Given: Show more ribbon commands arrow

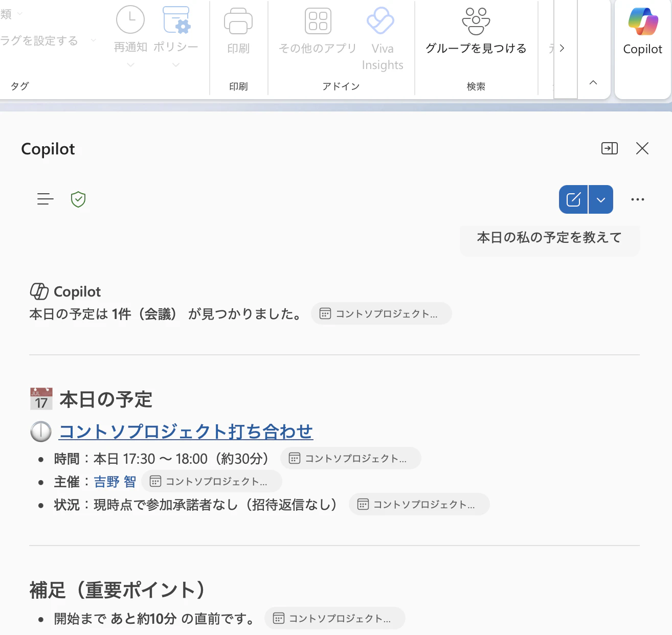Looking at the screenshot, I should pyautogui.click(x=562, y=48).
